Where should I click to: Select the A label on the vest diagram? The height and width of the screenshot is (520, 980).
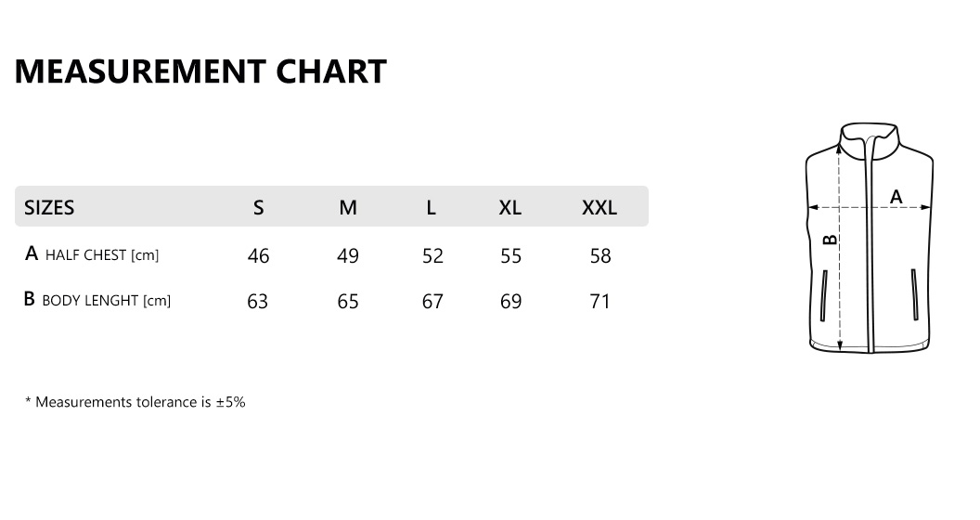(896, 197)
